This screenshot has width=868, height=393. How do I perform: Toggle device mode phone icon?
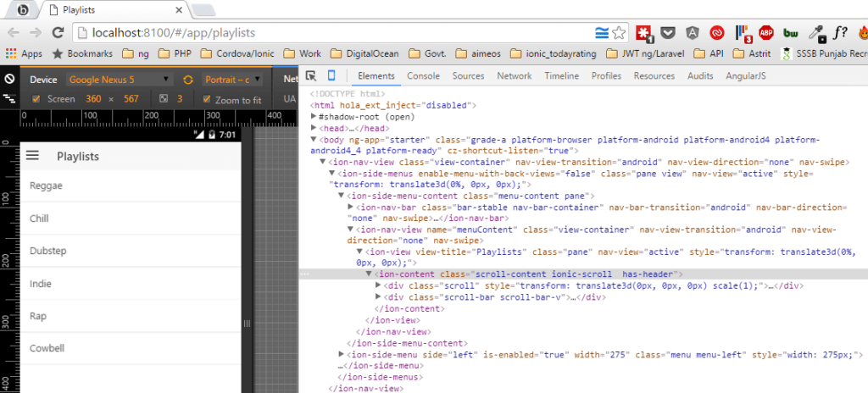[331, 75]
